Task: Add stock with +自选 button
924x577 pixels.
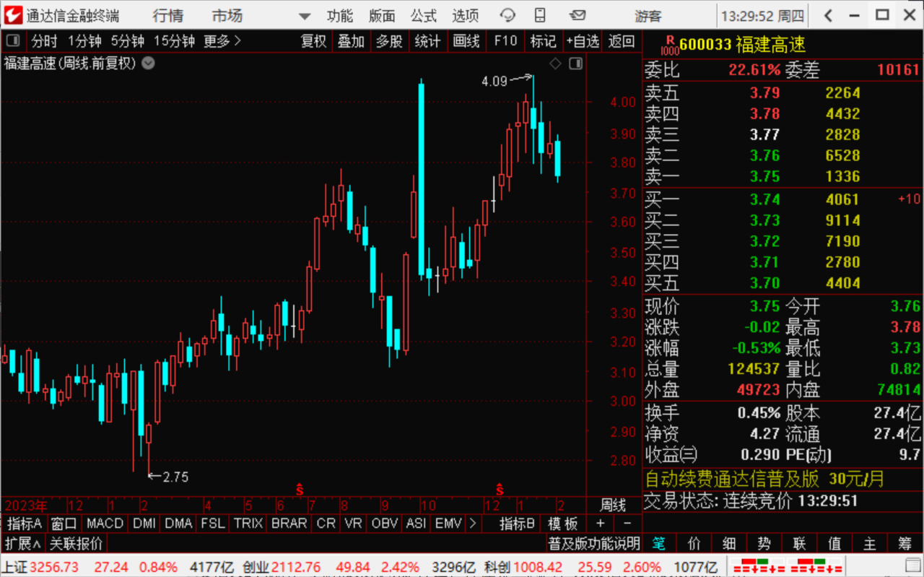Action: coord(583,42)
